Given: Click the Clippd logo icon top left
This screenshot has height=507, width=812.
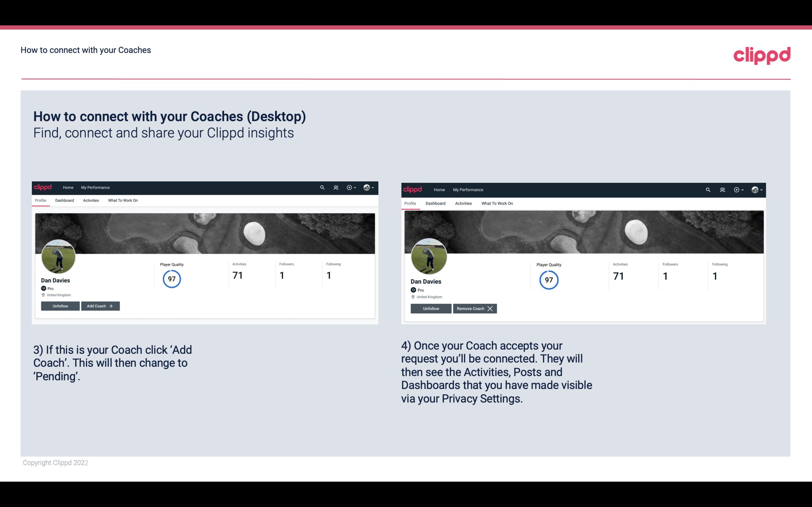Looking at the screenshot, I should (x=43, y=187).
